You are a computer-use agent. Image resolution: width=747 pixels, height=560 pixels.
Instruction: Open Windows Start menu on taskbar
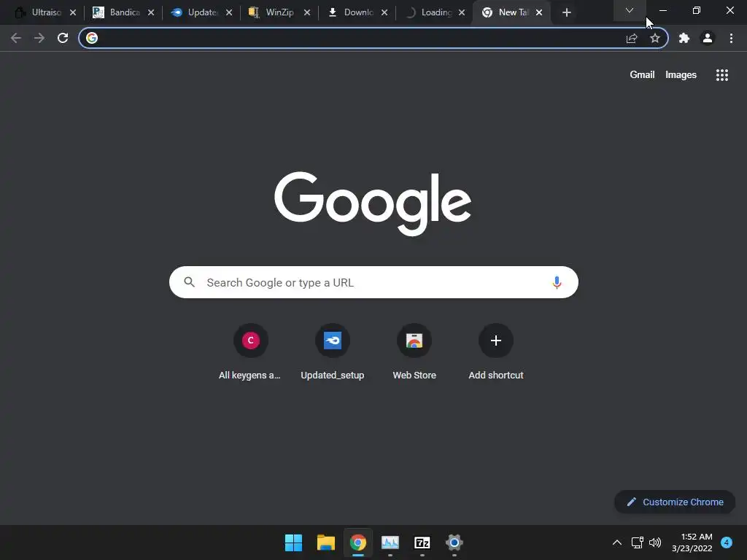(x=293, y=542)
